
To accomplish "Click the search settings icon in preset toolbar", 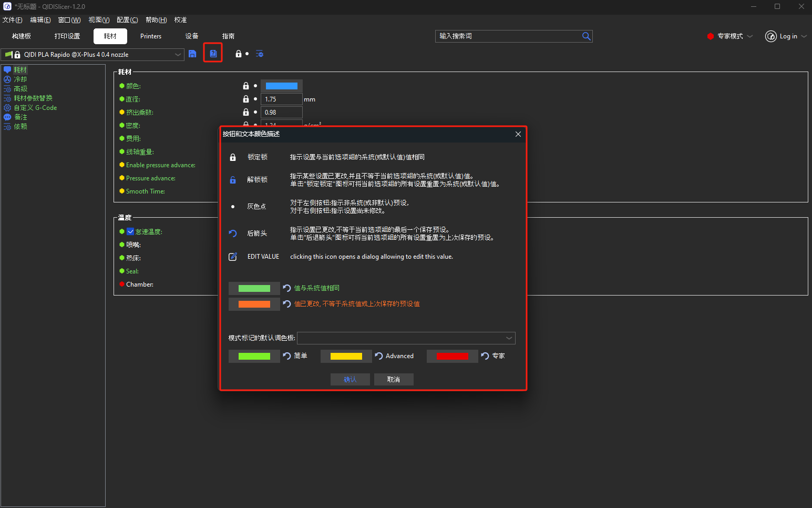I will coord(259,54).
